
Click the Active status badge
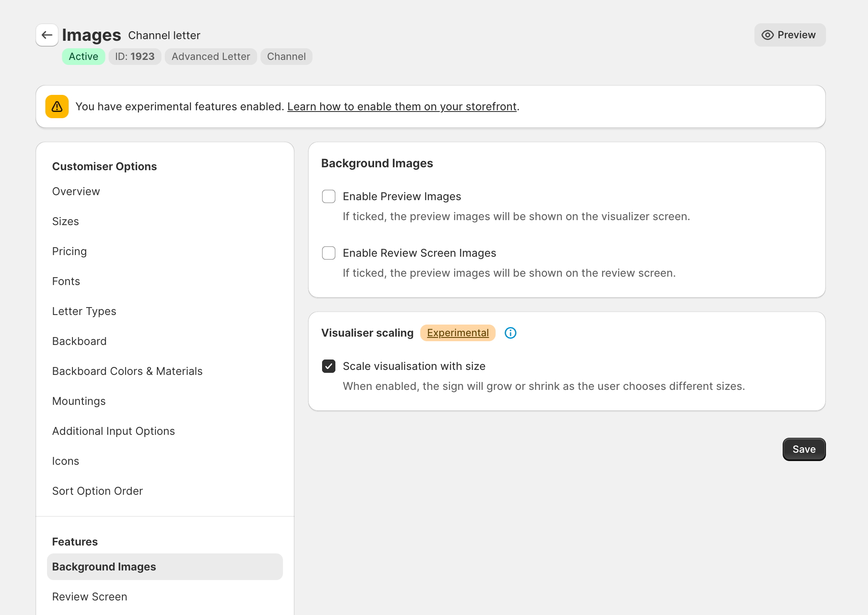tap(83, 57)
